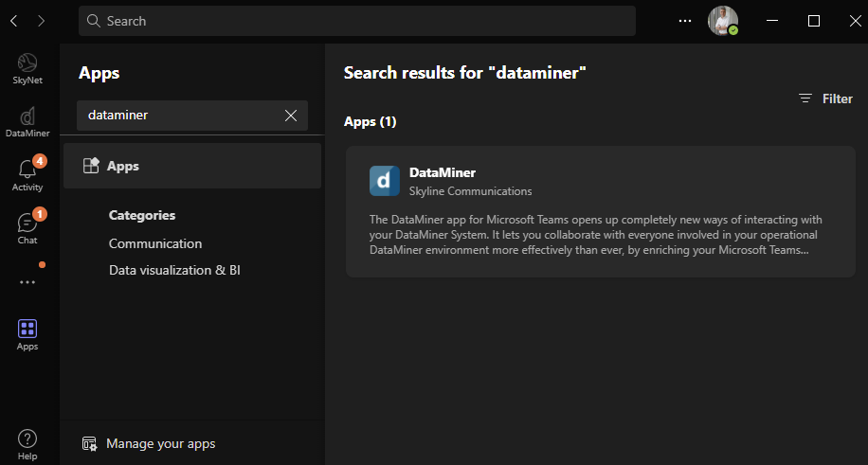The height and width of the screenshot is (465, 868).
Task: Go back with the left arrow
Action: tap(14, 21)
